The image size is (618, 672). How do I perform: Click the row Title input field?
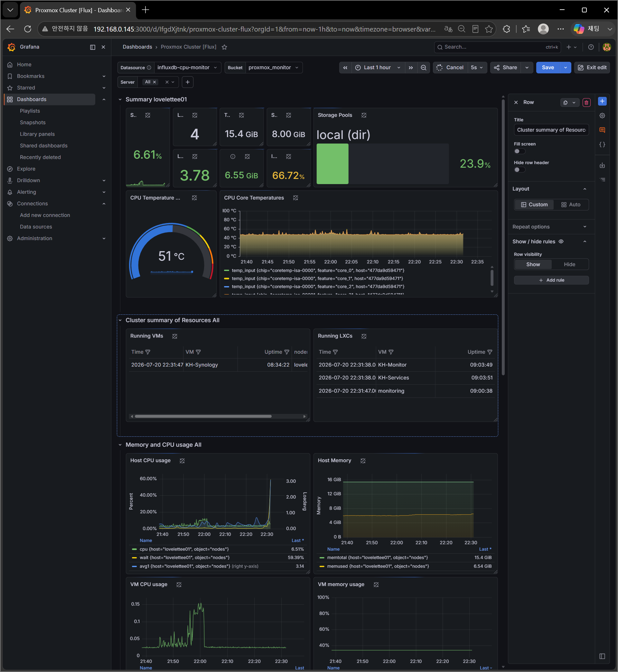[x=551, y=130]
